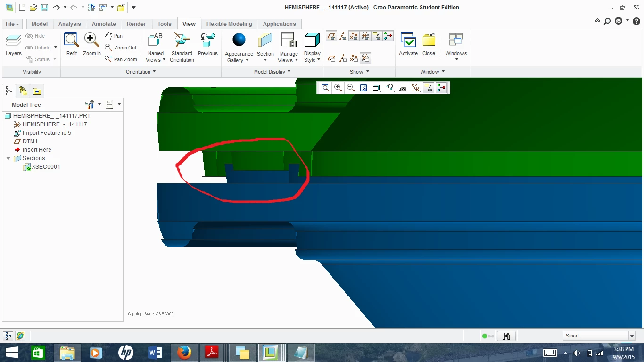Expand the Model Display group label
This screenshot has height=362, width=644.
[x=272, y=72]
